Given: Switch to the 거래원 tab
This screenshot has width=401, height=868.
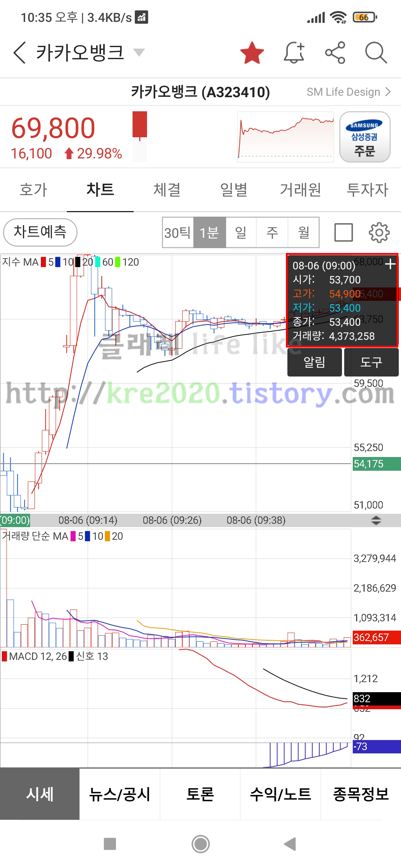Looking at the screenshot, I should coord(301,190).
